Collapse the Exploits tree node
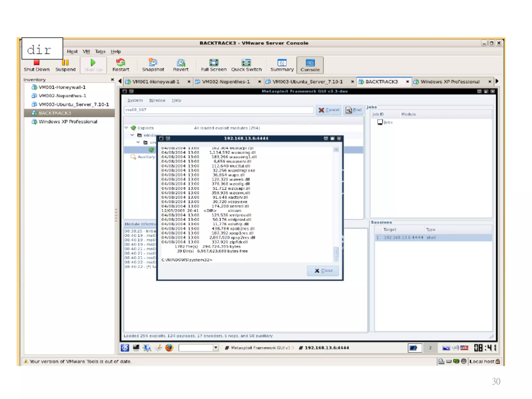The height and width of the screenshot is (399, 532). point(127,128)
